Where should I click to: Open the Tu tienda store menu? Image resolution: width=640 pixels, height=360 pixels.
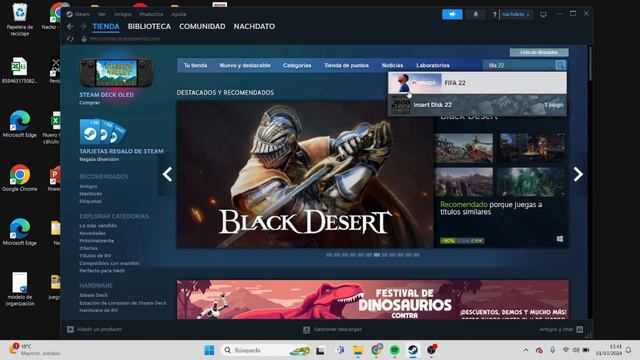196,65
